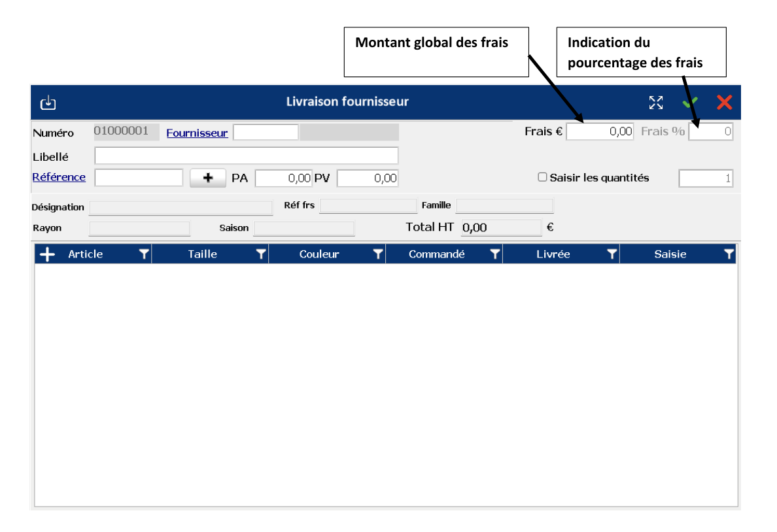777x532 pixels.
Task: Add a line with the plus icon beside Article
Action: 47,254
